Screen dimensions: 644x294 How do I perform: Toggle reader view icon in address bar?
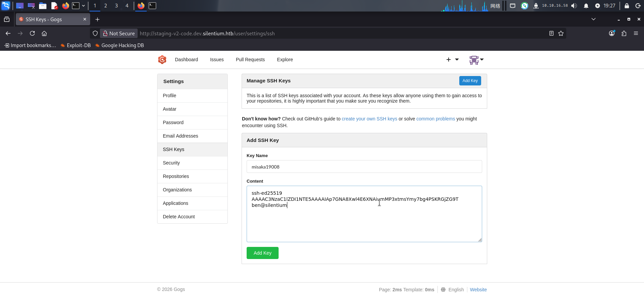pos(551,33)
